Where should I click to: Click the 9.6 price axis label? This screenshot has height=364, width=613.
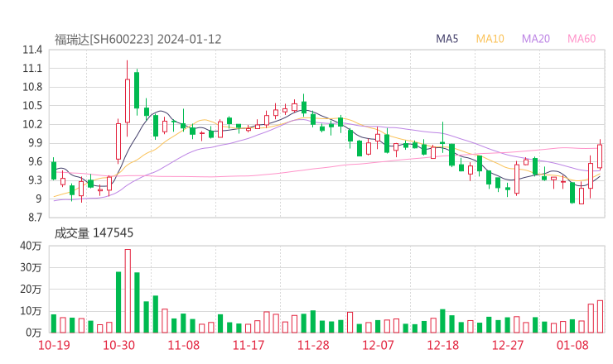35,161
